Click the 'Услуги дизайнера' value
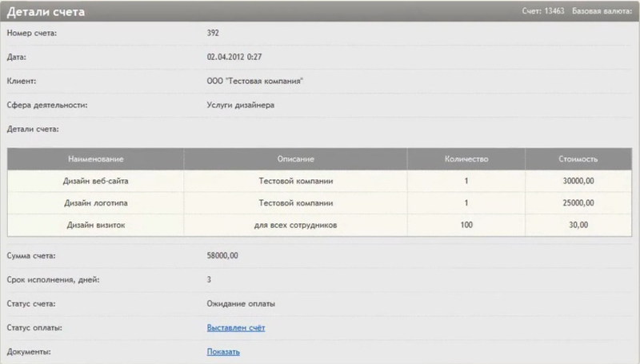 tap(241, 105)
